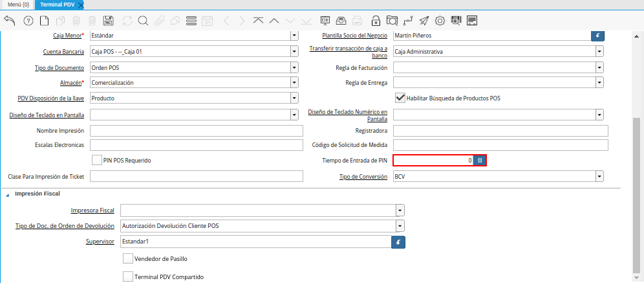
Task: Click the Archive inbox tray icon
Action: click(341, 21)
